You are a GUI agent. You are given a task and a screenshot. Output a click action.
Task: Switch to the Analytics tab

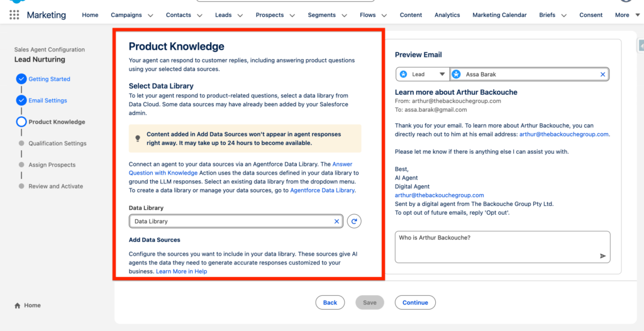(447, 15)
